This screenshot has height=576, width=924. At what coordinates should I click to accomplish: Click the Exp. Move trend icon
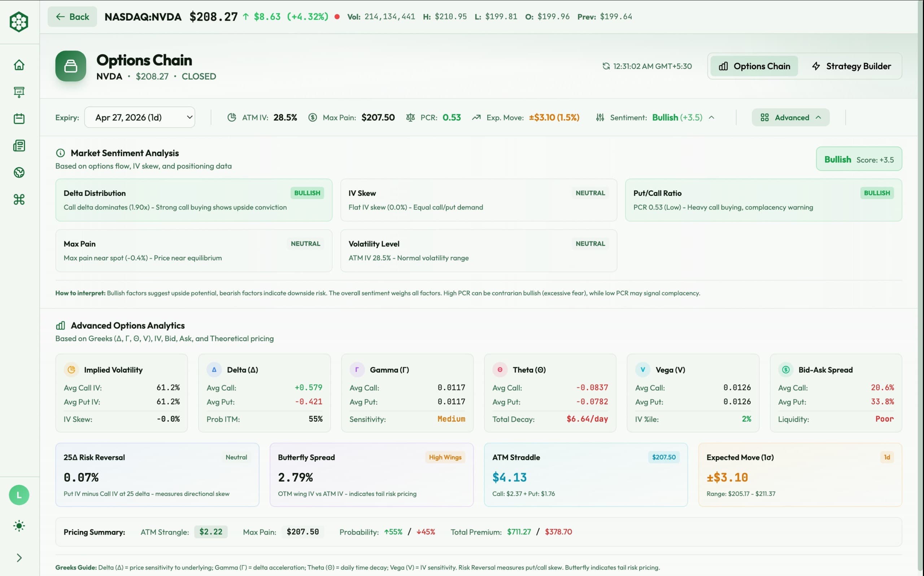(476, 117)
